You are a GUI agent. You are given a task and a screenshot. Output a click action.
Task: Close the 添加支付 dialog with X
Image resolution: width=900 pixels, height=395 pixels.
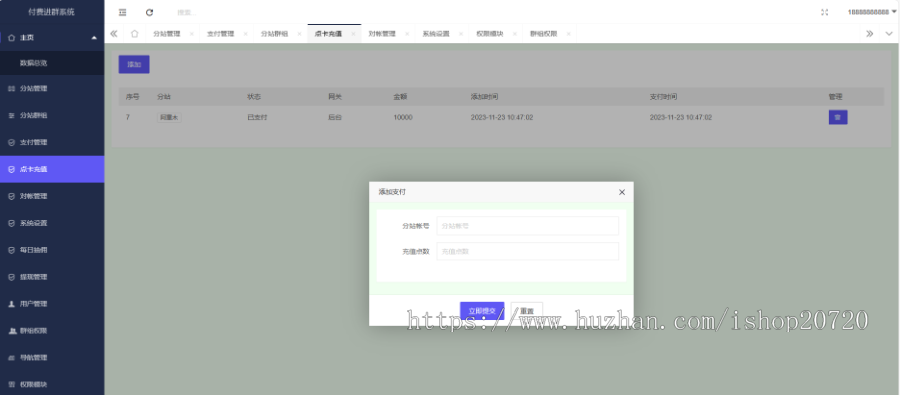[x=622, y=192]
